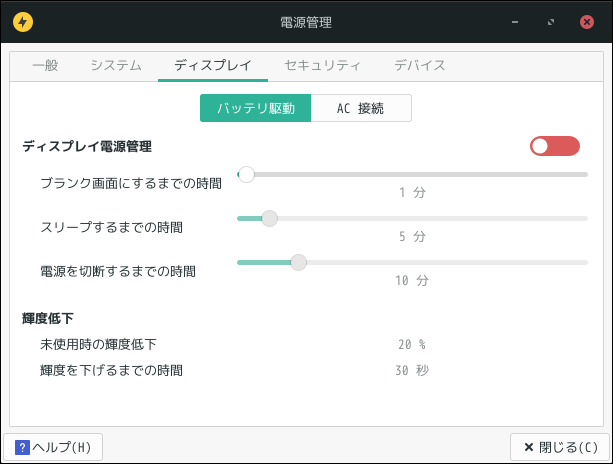
Task: Toggle the ディスプレイ電源管理 switch
Action: point(555,146)
